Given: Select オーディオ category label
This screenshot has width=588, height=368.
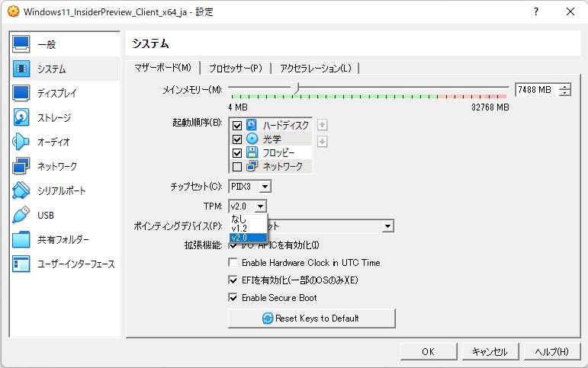Looking at the screenshot, I should (53, 142).
